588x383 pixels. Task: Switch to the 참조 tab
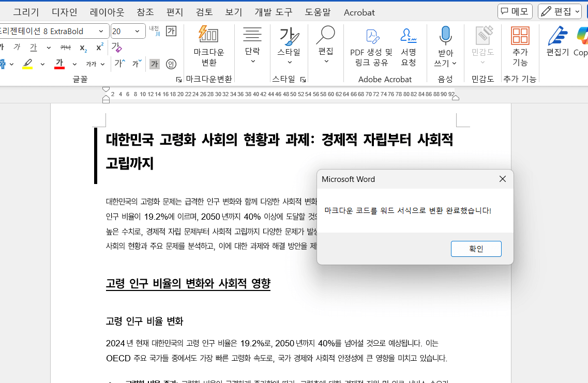tap(145, 12)
